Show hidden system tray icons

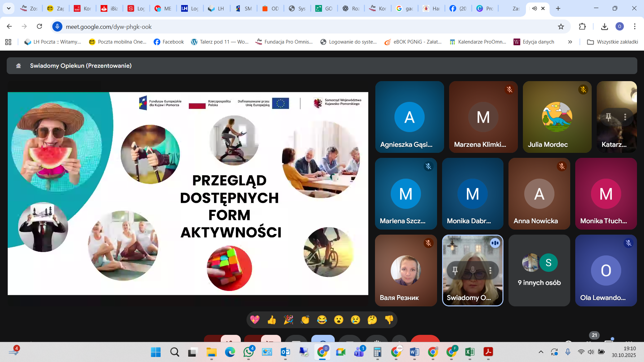pyautogui.click(x=541, y=352)
